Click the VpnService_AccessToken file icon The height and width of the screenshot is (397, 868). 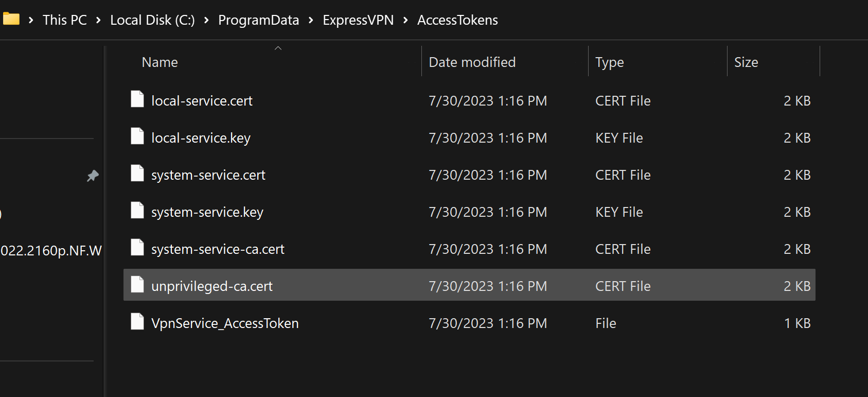click(x=137, y=321)
